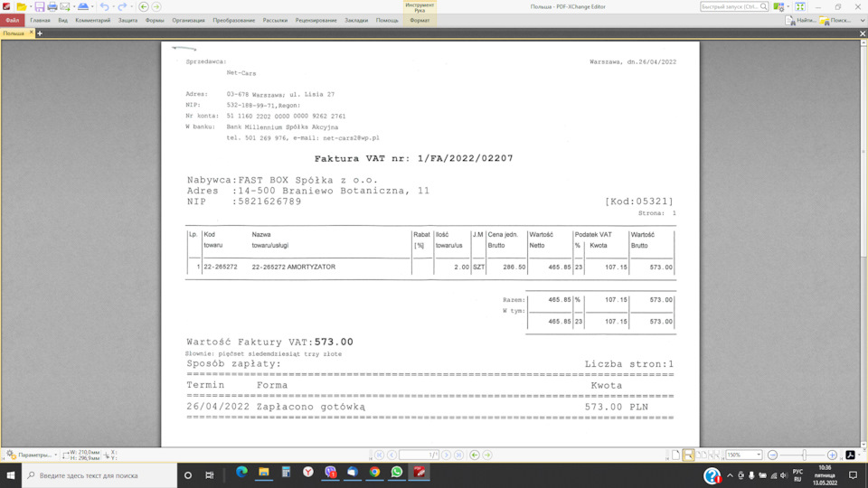868x488 pixels.
Task: Switch to the Вид ribbon tab
Action: 62,21
